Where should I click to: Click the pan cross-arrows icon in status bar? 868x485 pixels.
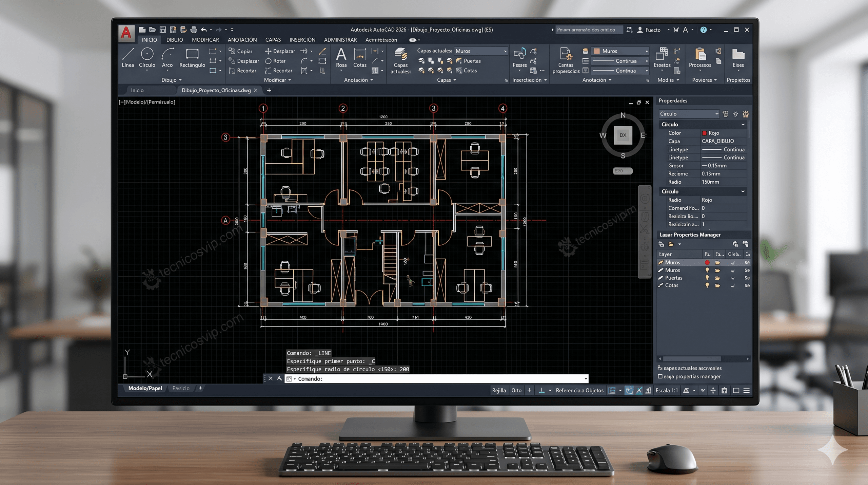(713, 391)
